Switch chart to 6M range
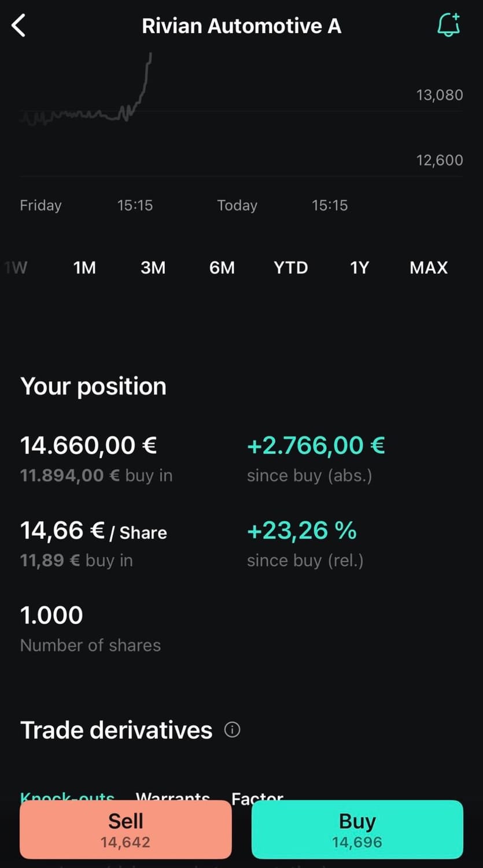Image resolution: width=483 pixels, height=868 pixels. click(222, 268)
